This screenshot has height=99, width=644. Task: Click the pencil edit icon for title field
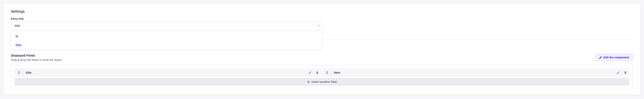(310, 73)
